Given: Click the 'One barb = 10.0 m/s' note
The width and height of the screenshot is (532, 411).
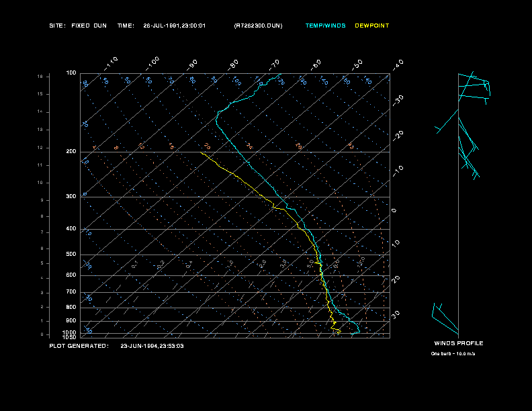Looking at the screenshot, I should point(457,353).
